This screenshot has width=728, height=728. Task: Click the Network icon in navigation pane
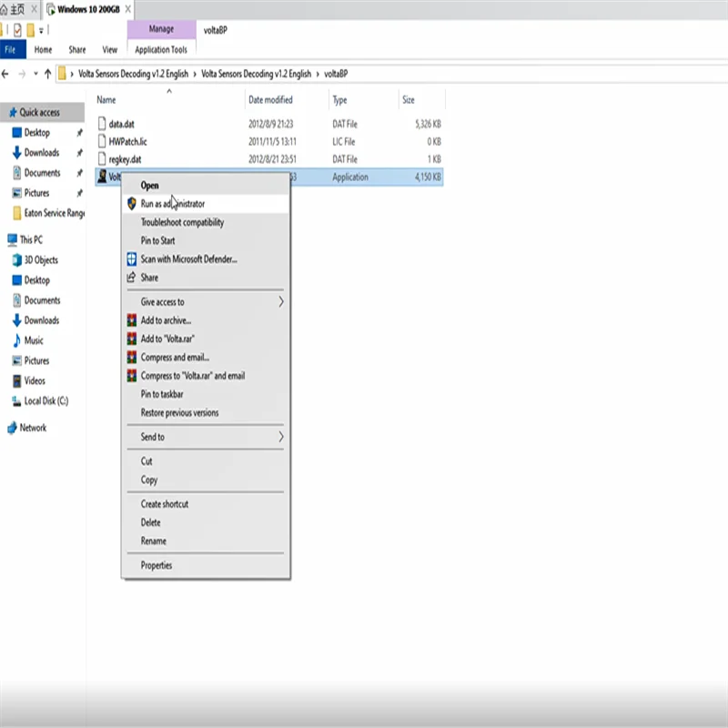[x=12, y=428]
